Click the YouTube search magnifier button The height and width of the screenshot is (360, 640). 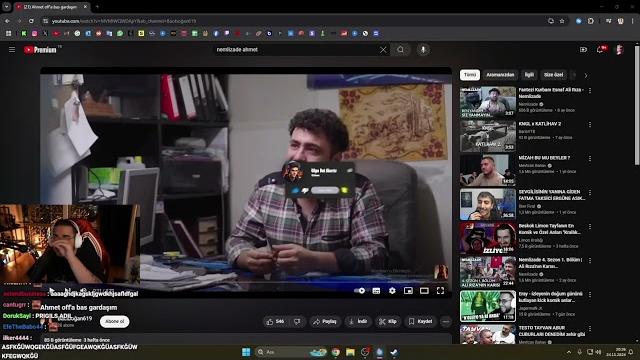[x=400, y=50]
